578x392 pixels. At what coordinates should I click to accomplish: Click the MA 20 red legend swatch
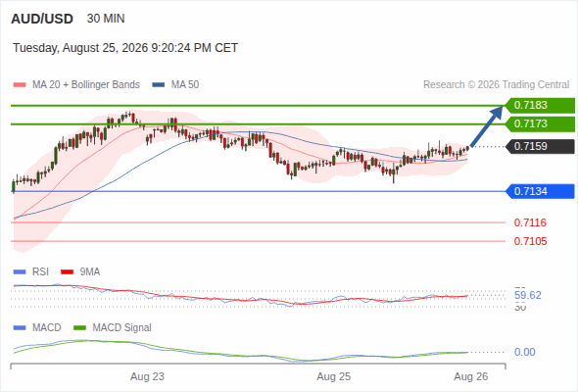(20, 85)
